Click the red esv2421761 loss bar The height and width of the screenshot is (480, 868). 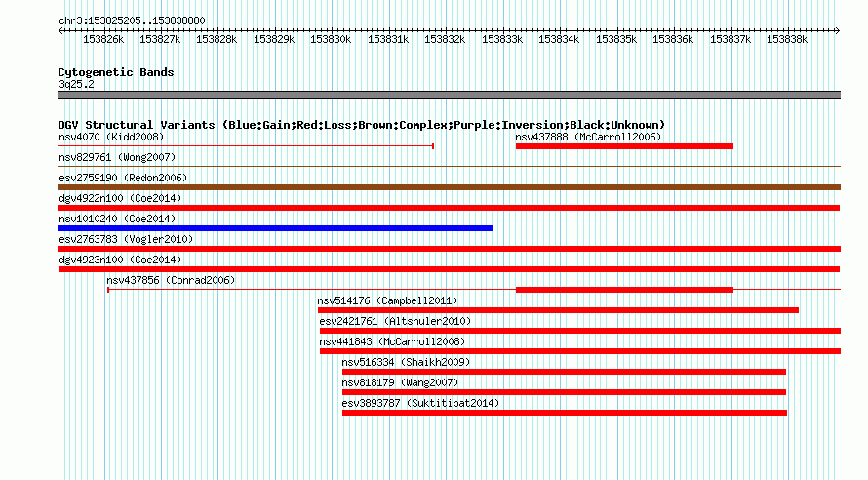point(580,331)
